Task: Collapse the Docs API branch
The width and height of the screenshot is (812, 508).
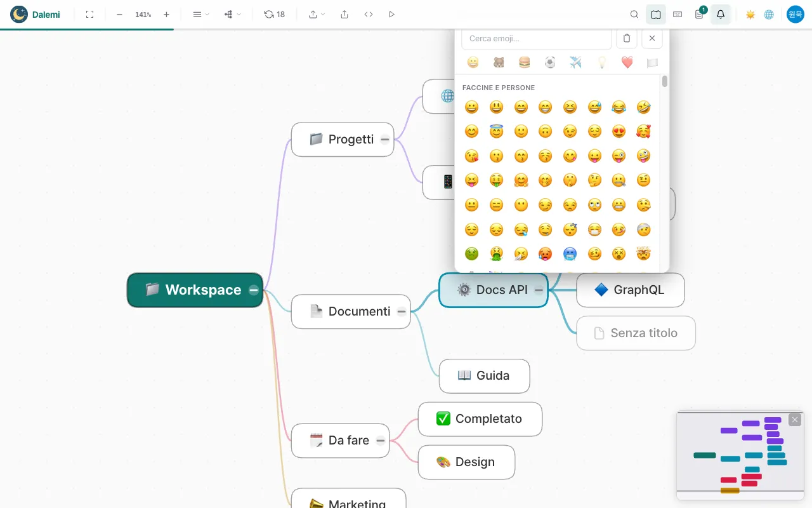Action: 539,290
